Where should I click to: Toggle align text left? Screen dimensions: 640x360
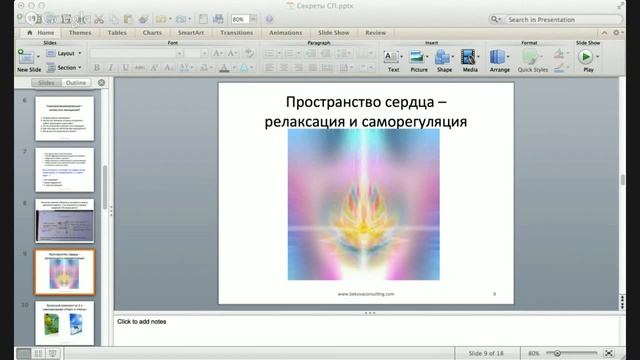pos(269,68)
